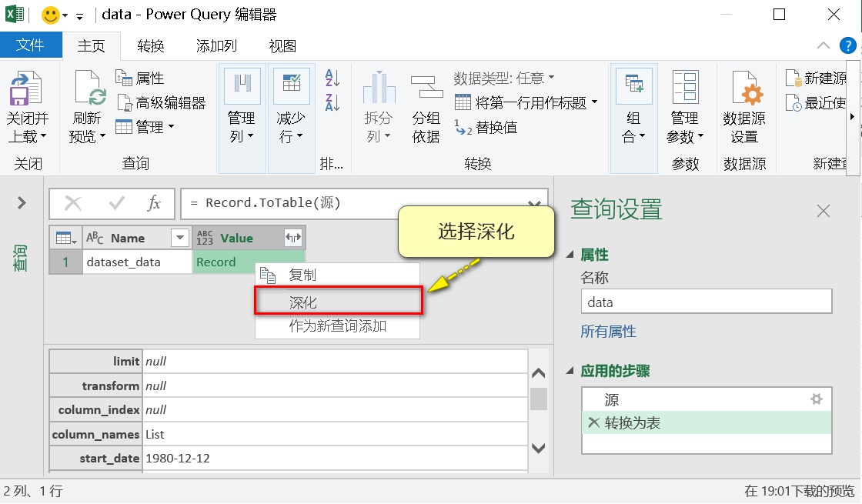Sort descending with Z-A icon
The width and height of the screenshot is (862, 504).
click(x=332, y=102)
